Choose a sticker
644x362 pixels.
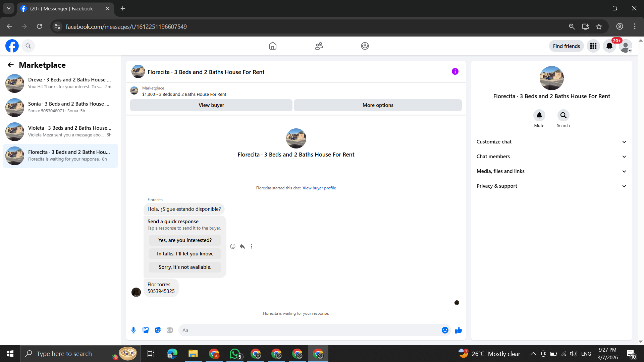point(158,330)
